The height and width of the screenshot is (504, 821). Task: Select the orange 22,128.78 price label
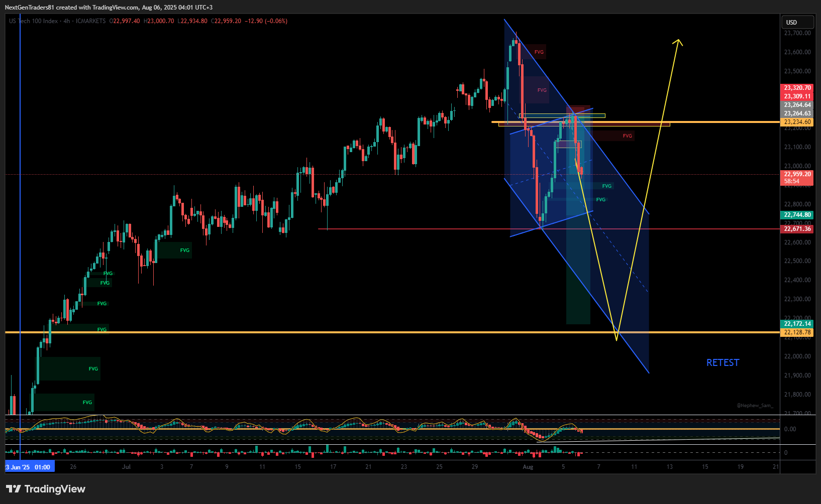click(x=797, y=332)
